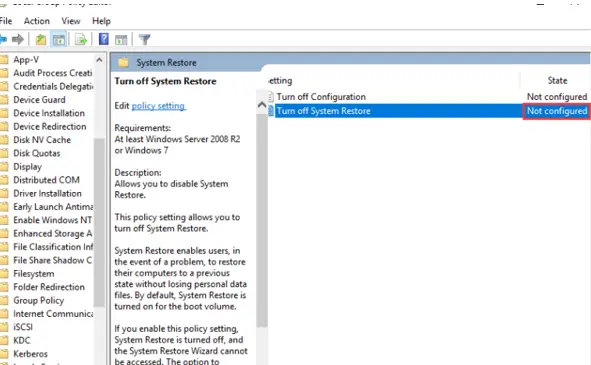The width and height of the screenshot is (591, 365).
Task: Select Internet Communication folder
Action: point(53,314)
